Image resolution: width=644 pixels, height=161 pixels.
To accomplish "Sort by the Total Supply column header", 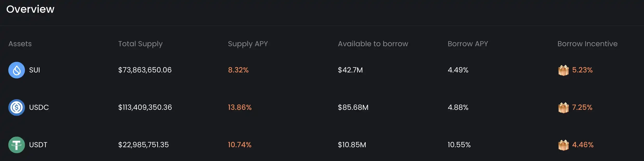I will coord(140,44).
